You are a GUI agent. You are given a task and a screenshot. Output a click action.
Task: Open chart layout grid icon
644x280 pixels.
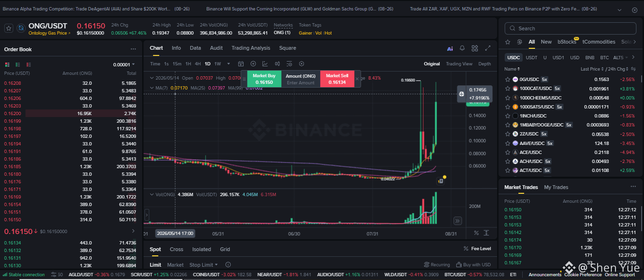tap(475, 48)
